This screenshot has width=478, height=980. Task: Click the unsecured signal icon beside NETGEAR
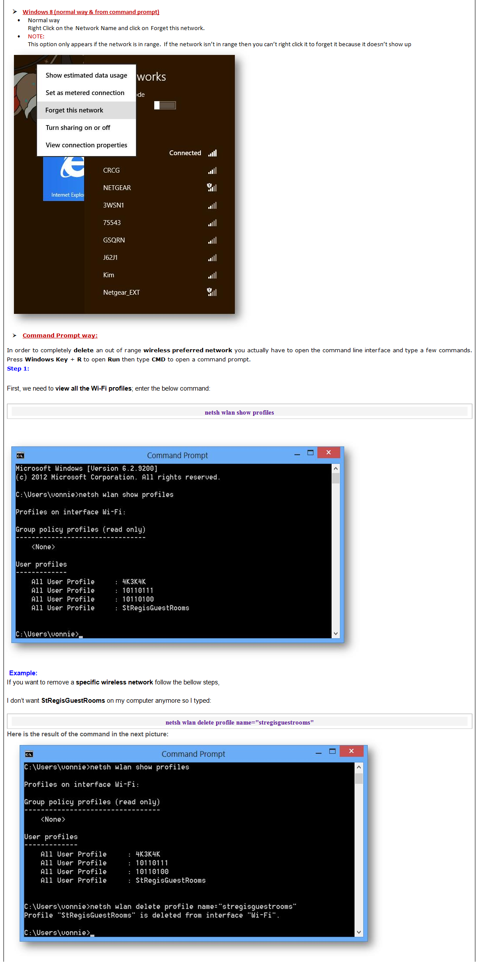(x=212, y=187)
